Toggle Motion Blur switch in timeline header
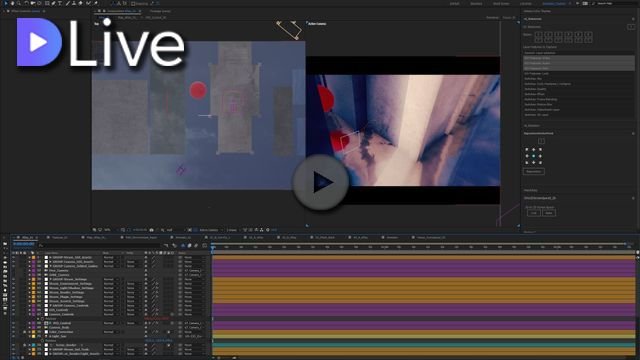 coord(196,245)
